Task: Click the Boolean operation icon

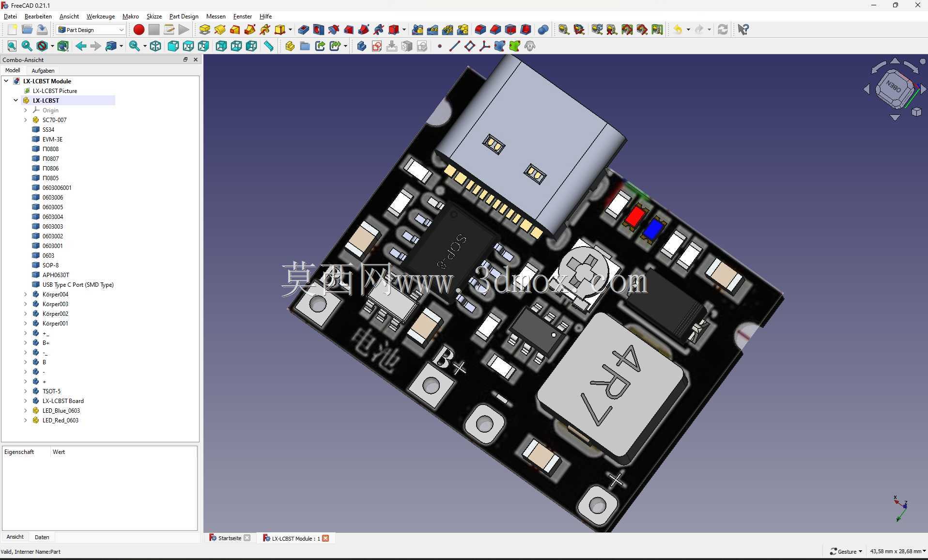Action: click(543, 30)
